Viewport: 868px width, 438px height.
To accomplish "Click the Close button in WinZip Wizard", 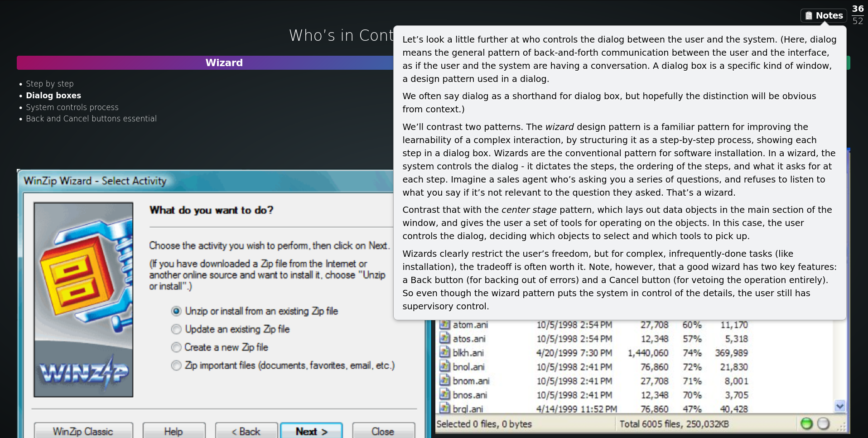I will pos(383,431).
